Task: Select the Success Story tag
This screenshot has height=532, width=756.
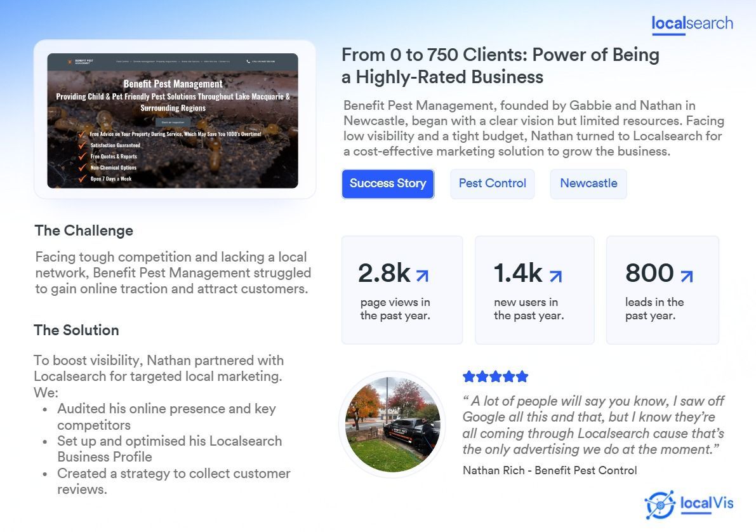Action: point(387,183)
